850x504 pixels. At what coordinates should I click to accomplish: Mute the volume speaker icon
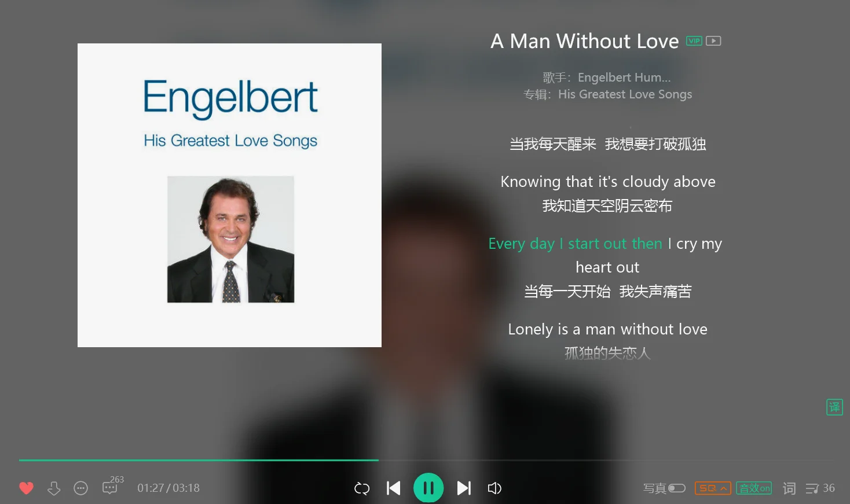(494, 488)
